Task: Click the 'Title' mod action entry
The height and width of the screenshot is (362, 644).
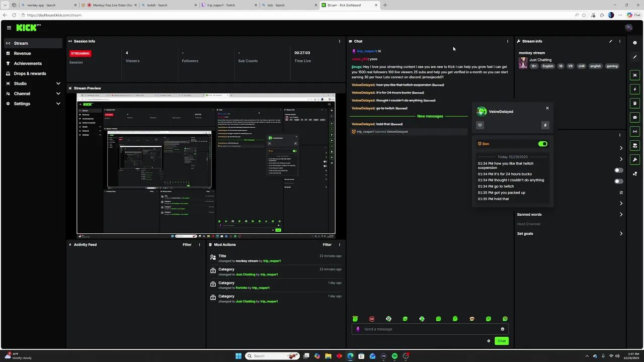Action: [275, 258]
